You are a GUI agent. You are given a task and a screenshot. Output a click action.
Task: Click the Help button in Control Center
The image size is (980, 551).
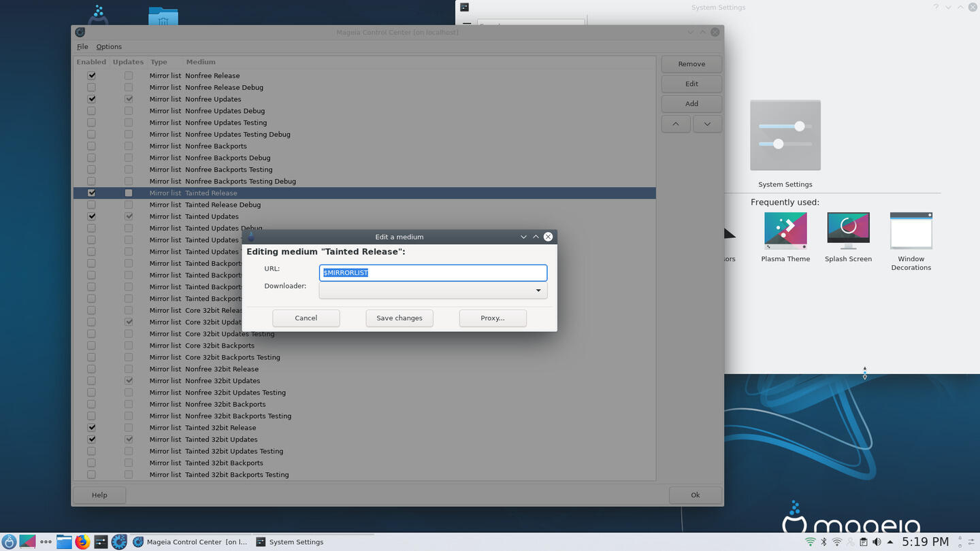tap(99, 495)
